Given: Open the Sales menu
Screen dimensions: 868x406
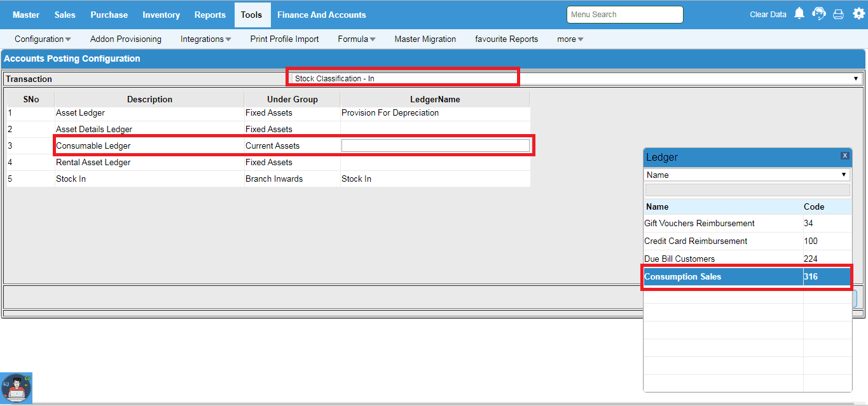Looking at the screenshot, I should [x=65, y=15].
